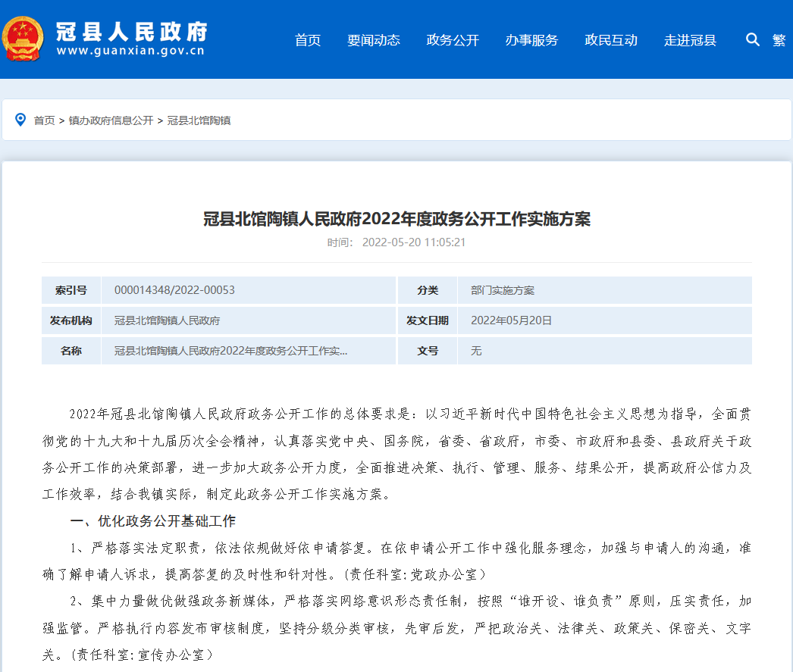
Task: Click paragraph beginning 2、集中力量做优做强
Action: point(396,627)
